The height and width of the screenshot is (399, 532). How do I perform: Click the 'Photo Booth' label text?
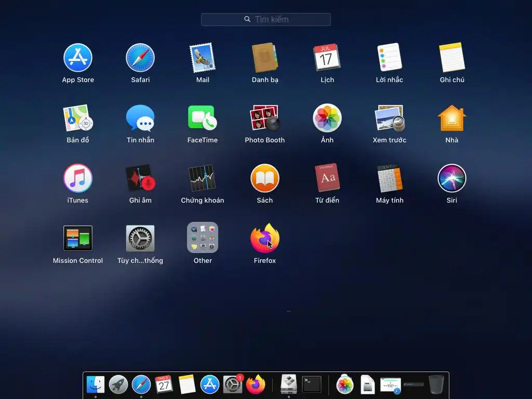[264, 140]
